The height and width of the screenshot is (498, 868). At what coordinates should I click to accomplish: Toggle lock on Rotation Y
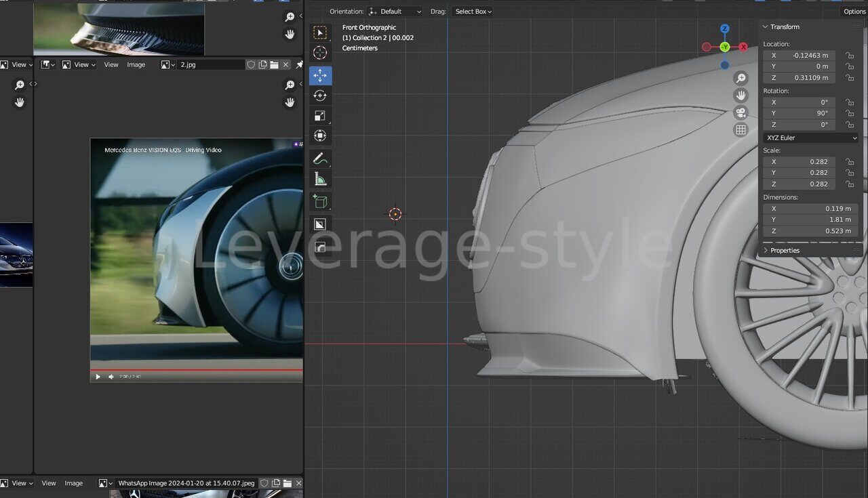[849, 113]
